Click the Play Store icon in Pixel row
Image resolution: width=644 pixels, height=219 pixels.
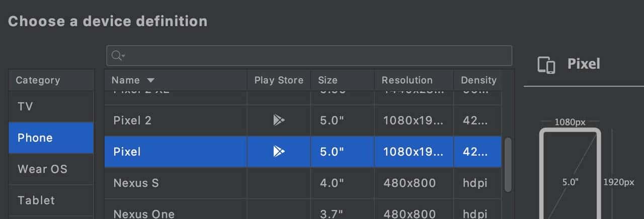point(279,151)
